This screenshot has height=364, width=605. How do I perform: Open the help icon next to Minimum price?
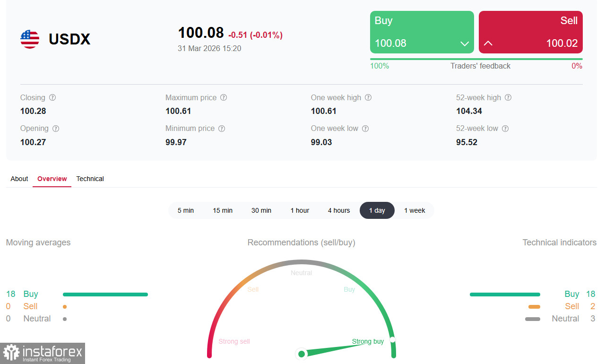(x=222, y=128)
